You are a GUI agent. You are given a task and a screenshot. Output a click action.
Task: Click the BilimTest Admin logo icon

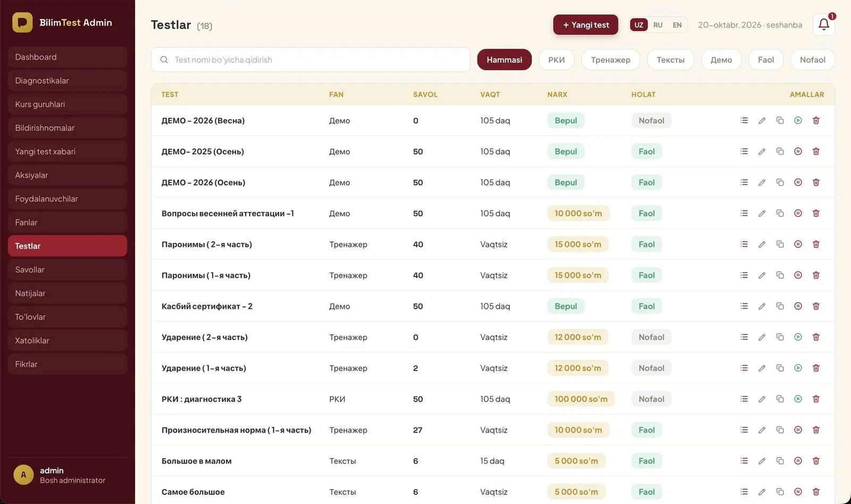pyautogui.click(x=22, y=22)
